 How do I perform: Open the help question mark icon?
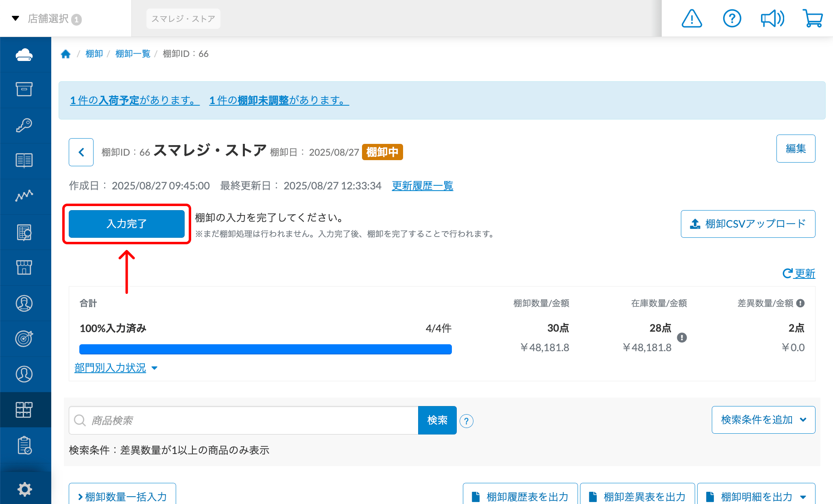[x=732, y=18]
